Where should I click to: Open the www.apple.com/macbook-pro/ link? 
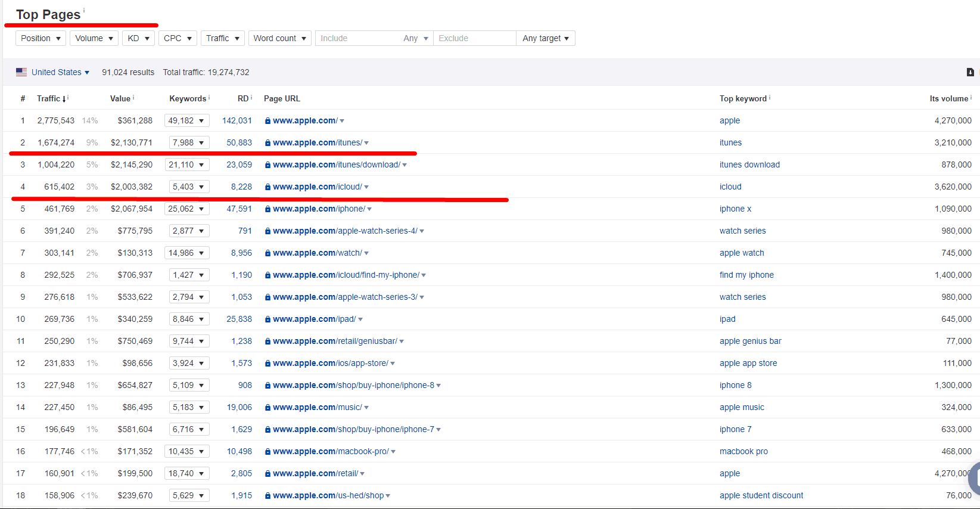pos(331,451)
